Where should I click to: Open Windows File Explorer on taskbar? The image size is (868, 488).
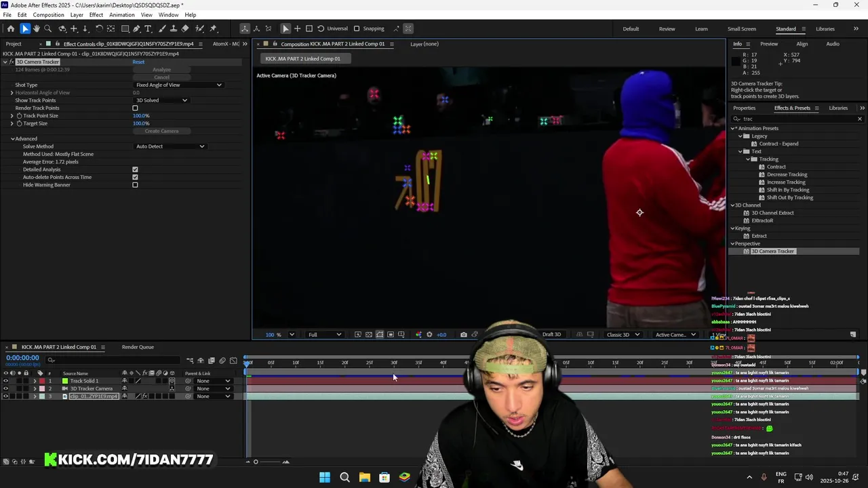point(365,477)
